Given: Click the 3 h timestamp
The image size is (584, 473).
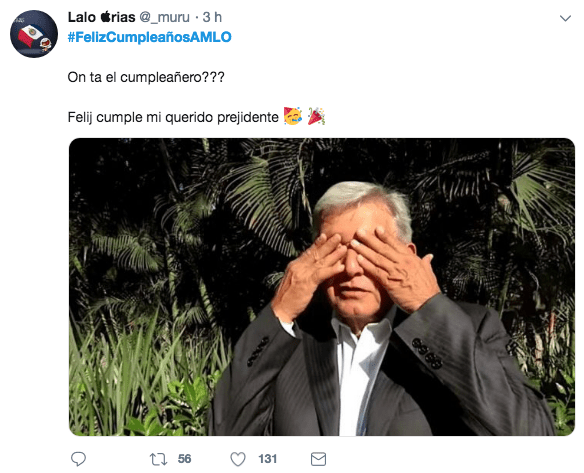Looking at the screenshot, I should pyautogui.click(x=212, y=17).
